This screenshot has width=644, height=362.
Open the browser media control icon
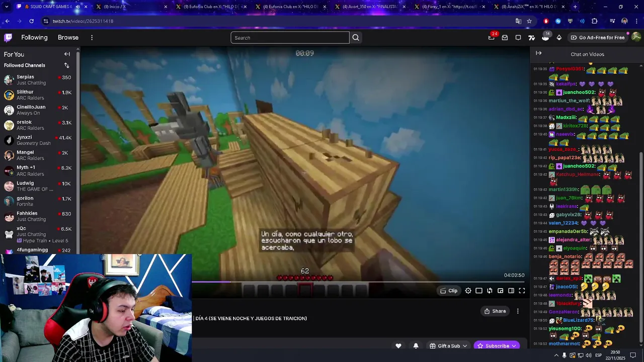pyautogui.click(x=612, y=21)
